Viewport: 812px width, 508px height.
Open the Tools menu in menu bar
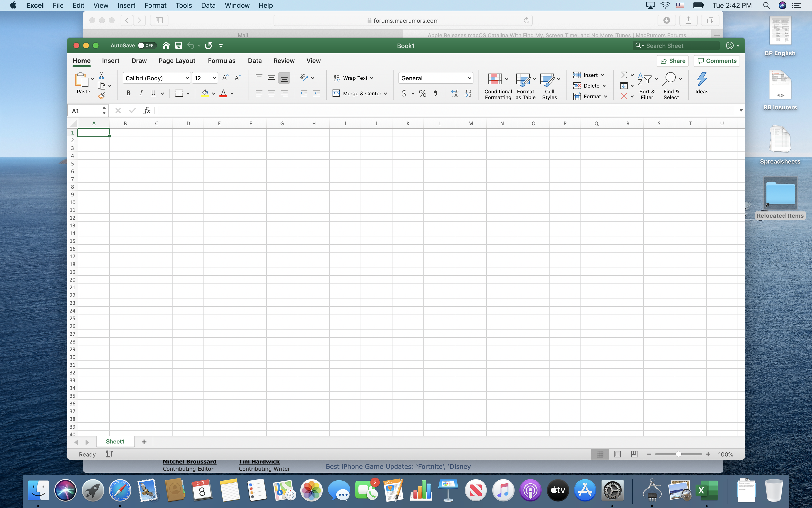183,5
